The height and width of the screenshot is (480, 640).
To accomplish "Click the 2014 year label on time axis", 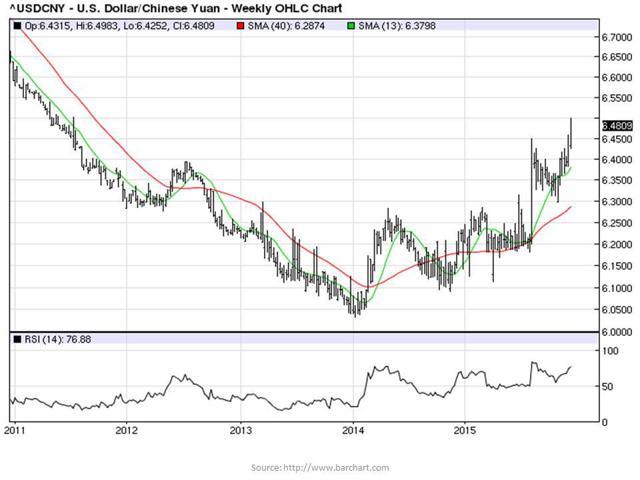I will [x=353, y=431].
